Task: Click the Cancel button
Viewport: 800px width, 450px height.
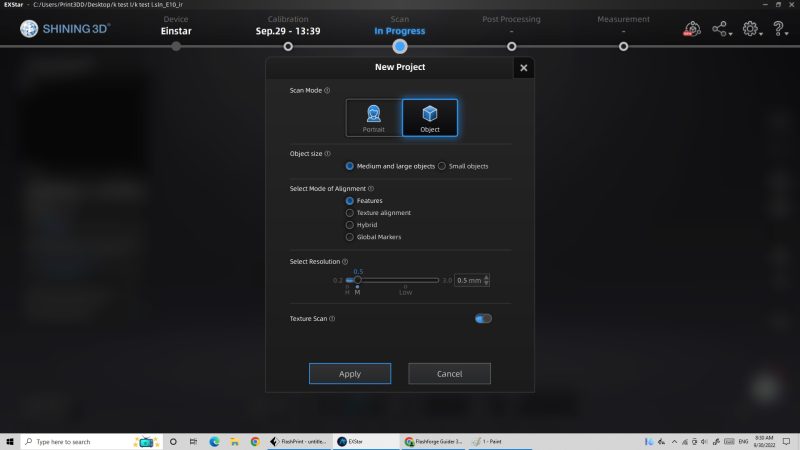Action: [x=449, y=373]
